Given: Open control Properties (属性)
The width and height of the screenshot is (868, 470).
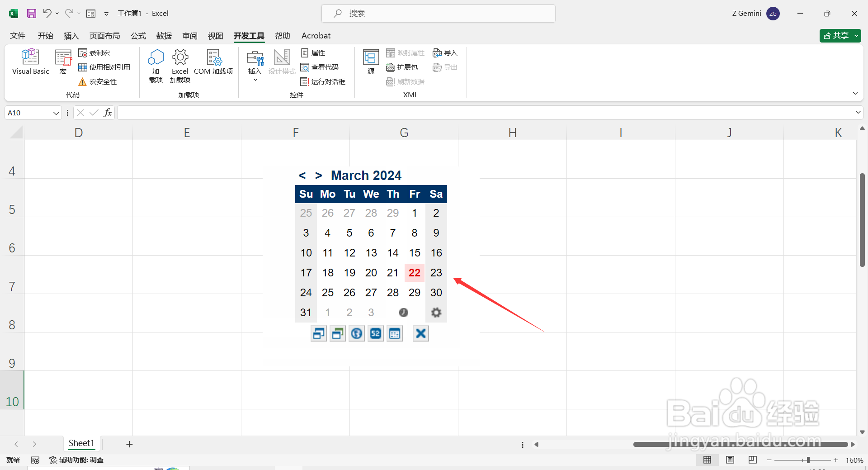Looking at the screenshot, I should tap(313, 53).
